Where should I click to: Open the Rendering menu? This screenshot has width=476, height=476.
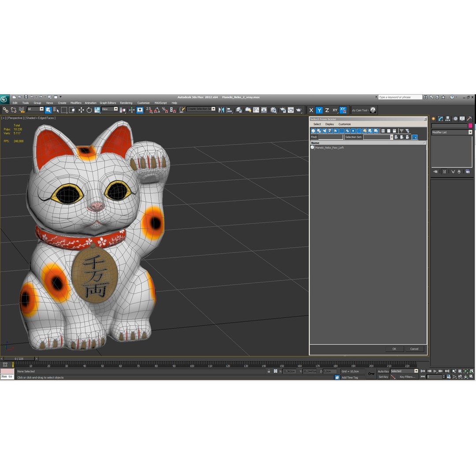[126, 103]
